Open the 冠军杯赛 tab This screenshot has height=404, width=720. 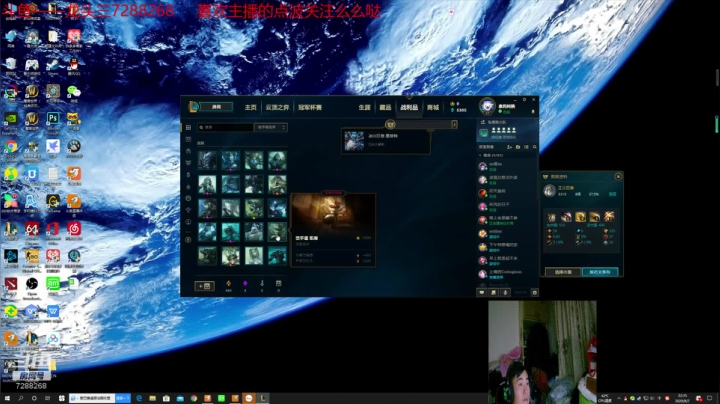310,107
